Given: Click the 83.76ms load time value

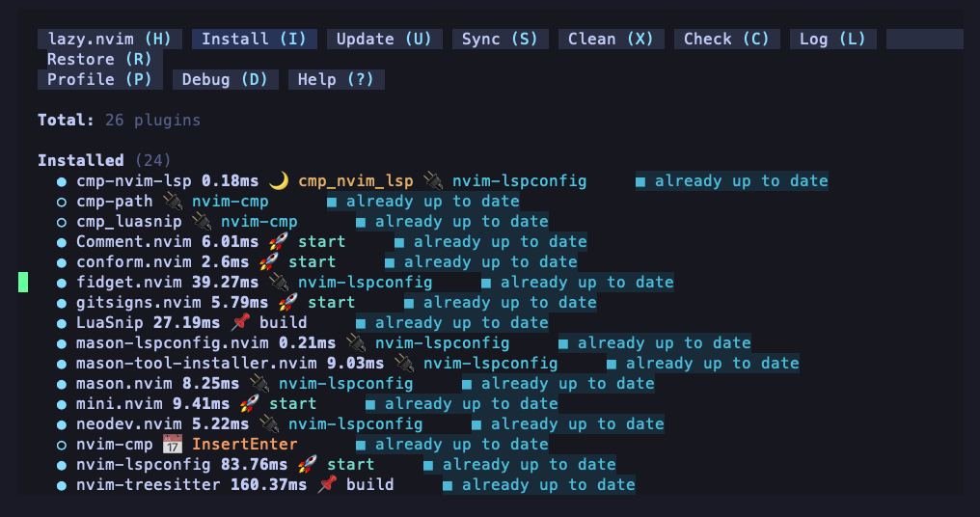Looking at the screenshot, I should click(255, 464).
